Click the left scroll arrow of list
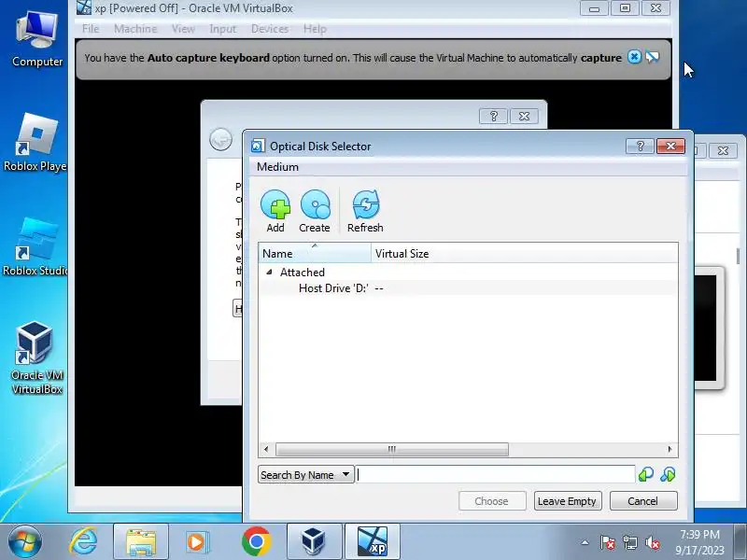The image size is (747, 560). coord(266,449)
